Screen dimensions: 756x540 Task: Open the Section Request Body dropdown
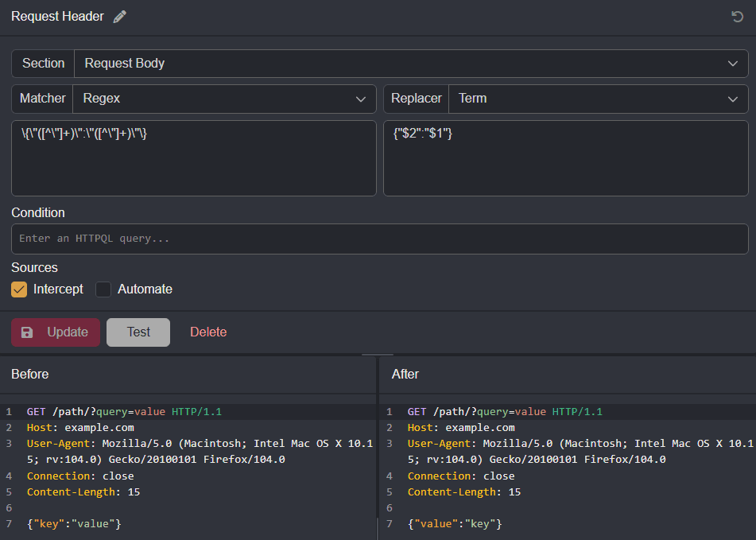[411, 64]
